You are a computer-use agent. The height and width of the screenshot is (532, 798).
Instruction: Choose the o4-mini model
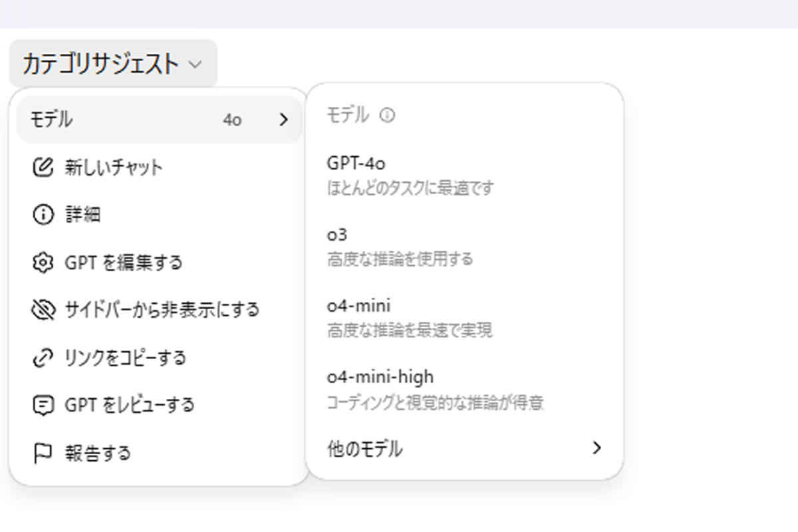coord(358,306)
